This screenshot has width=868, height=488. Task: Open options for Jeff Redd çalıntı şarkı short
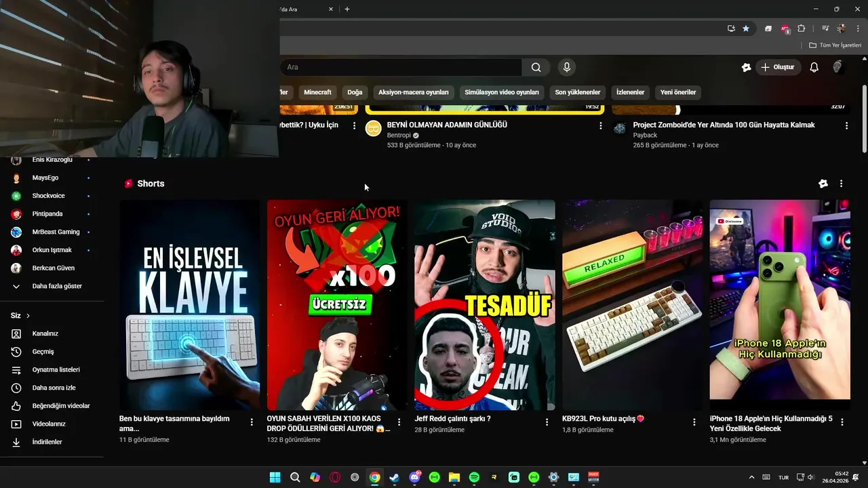point(547,422)
